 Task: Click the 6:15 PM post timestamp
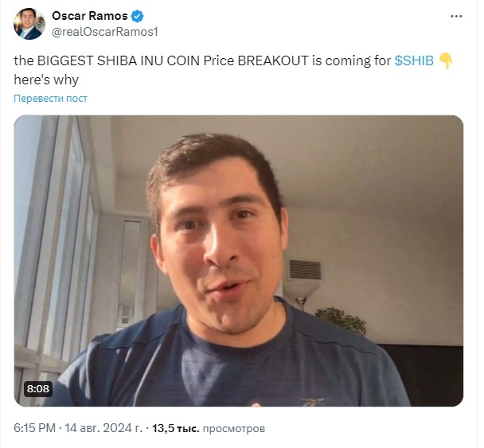click(x=34, y=428)
